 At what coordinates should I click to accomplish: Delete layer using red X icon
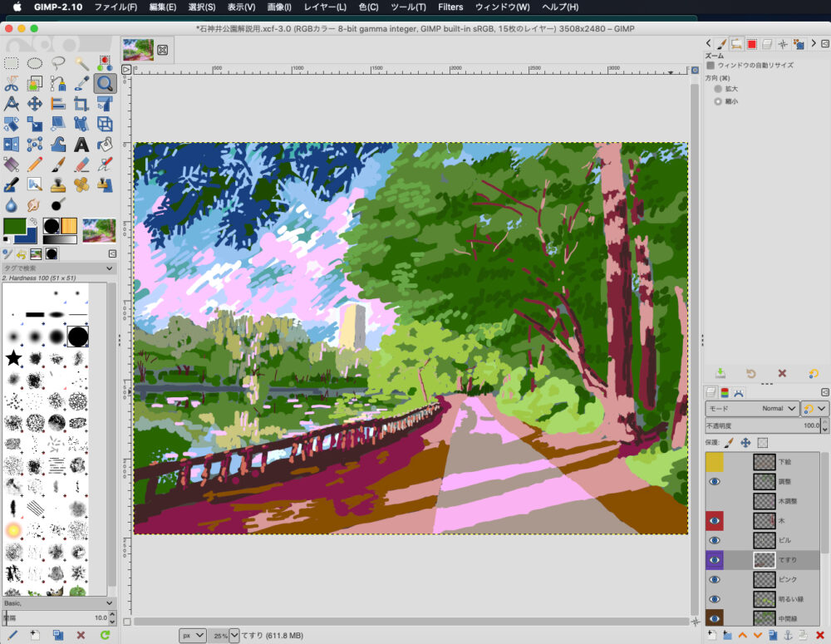(819, 636)
